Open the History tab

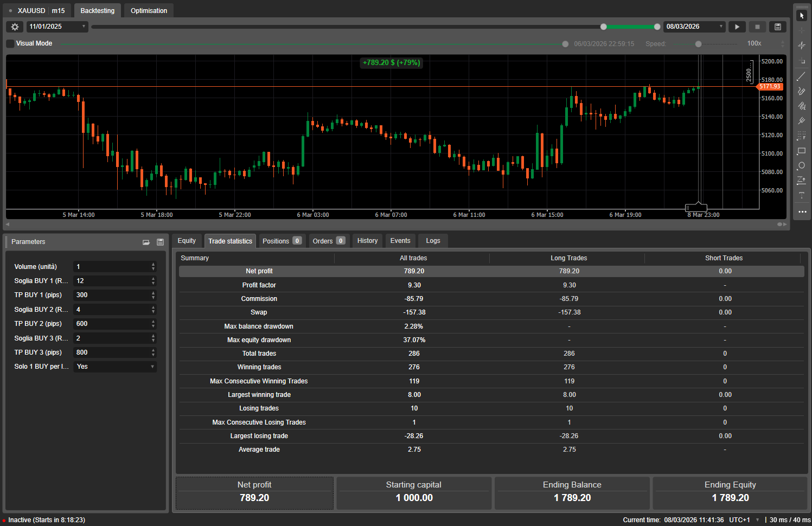point(367,241)
